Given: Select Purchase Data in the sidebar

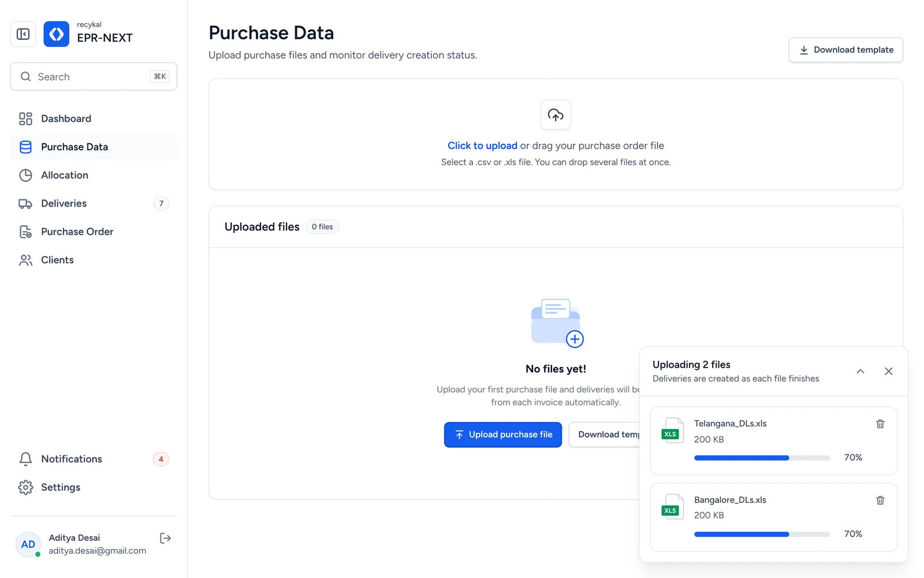Looking at the screenshot, I should [94, 147].
